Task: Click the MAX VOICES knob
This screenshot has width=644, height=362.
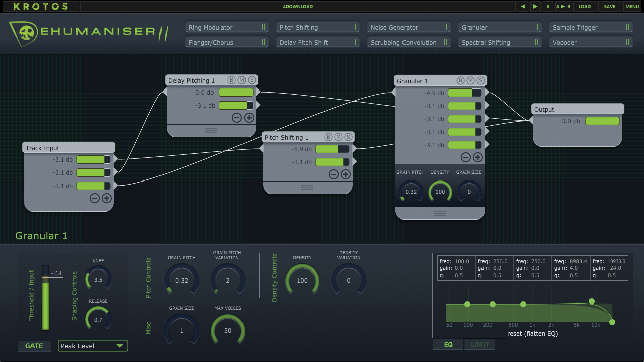Action: (x=228, y=330)
